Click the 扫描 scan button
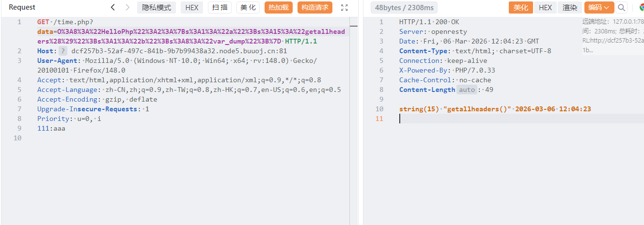The height and width of the screenshot is (225, 644). click(220, 7)
